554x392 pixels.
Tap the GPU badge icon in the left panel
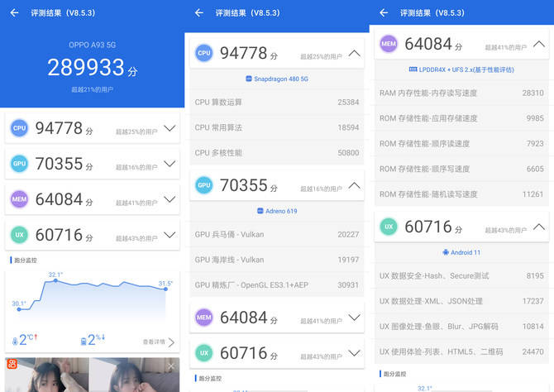(x=20, y=164)
